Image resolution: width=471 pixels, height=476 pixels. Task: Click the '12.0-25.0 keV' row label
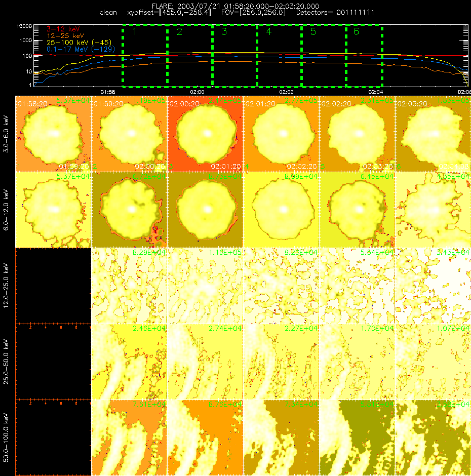(x=6, y=286)
